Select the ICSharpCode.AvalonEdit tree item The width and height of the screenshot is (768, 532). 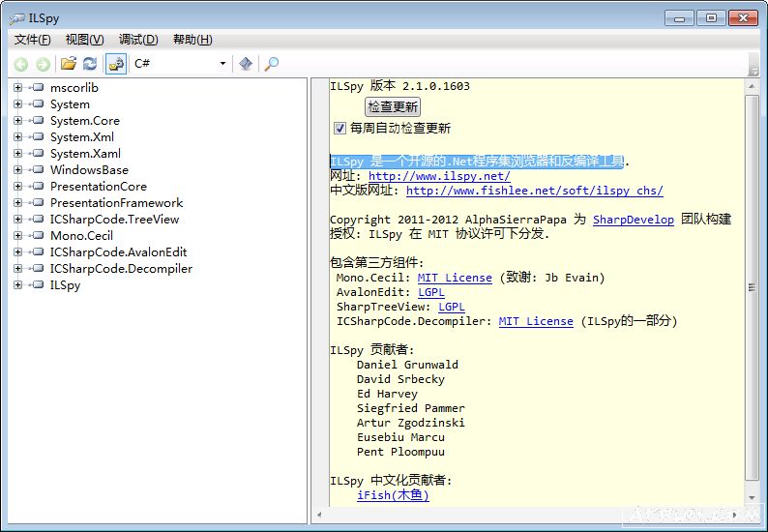(119, 252)
